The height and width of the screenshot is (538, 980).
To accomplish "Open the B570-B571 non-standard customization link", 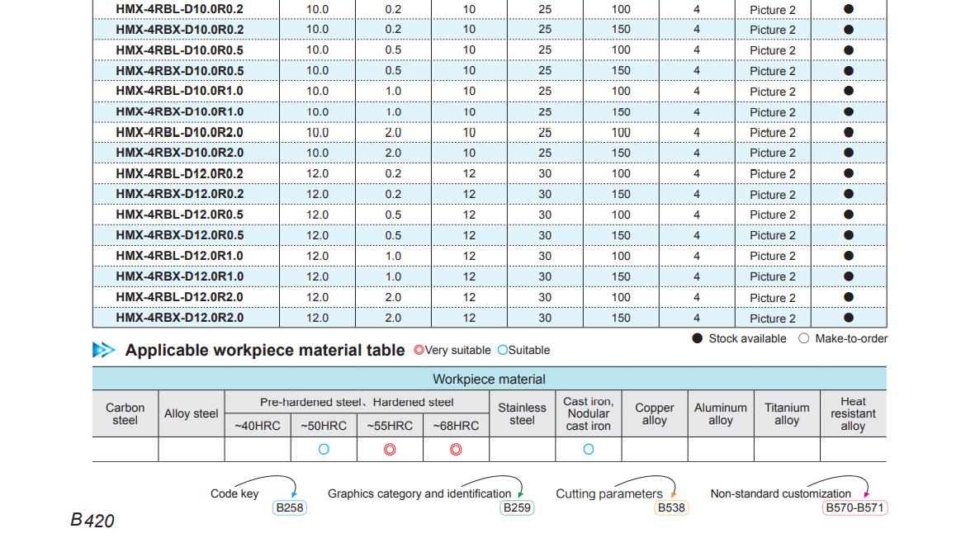I will [855, 507].
